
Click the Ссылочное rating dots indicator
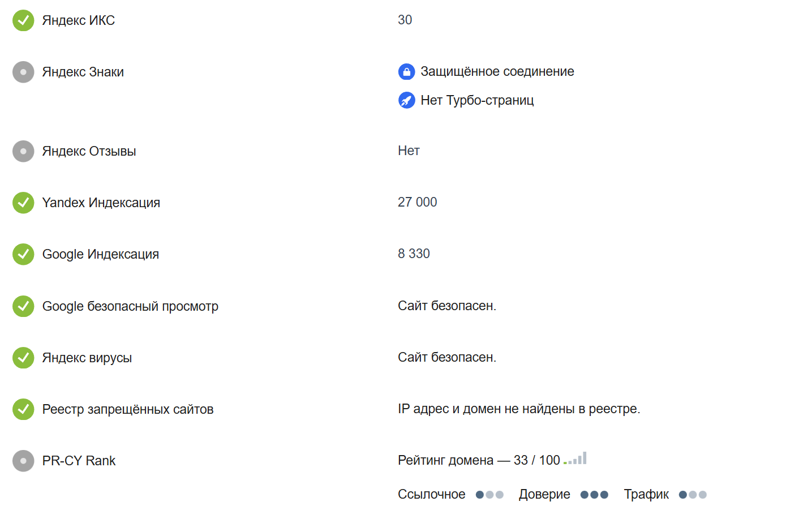click(x=489, y=495)
